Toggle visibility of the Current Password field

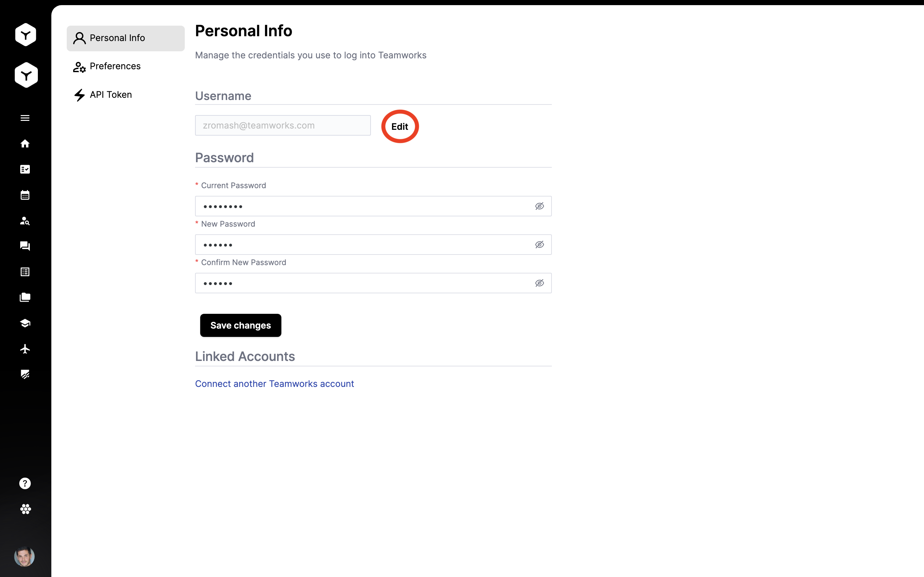pos(540,206)
